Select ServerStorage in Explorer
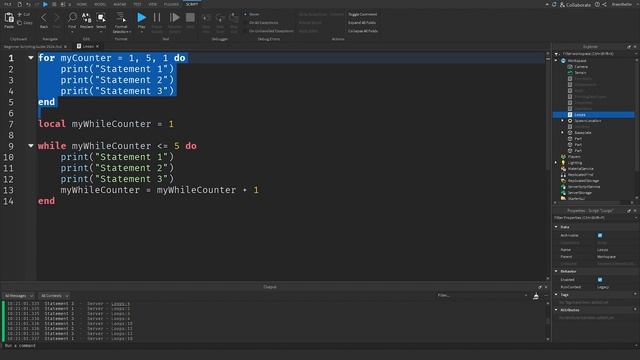The height and width of the screenshot is (360, 640). point(580,193)
